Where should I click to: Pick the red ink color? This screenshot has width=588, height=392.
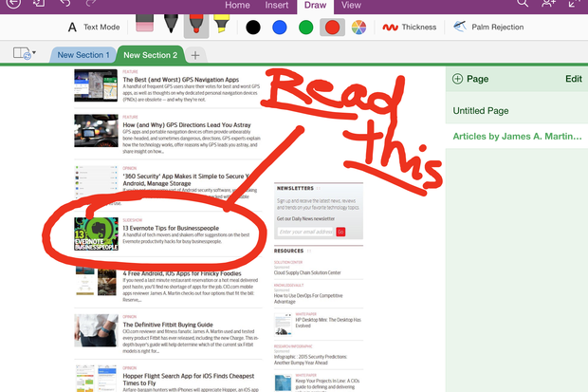pyautogui.click(x=332, y=28)
